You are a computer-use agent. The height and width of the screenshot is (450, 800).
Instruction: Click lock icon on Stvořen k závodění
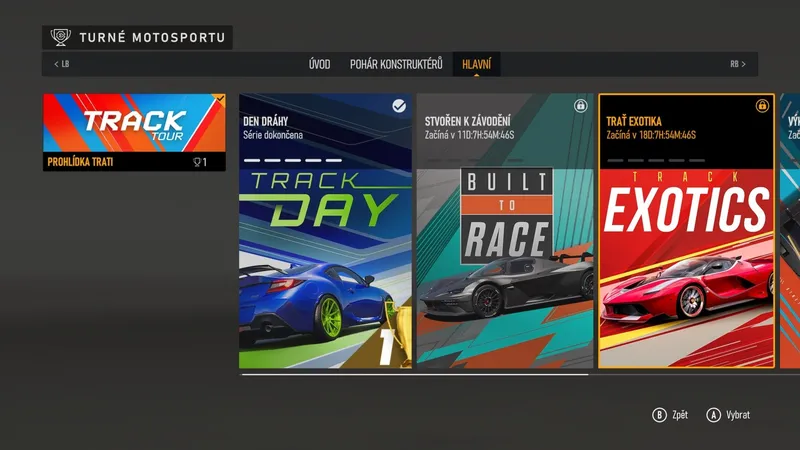click(580, 106)
